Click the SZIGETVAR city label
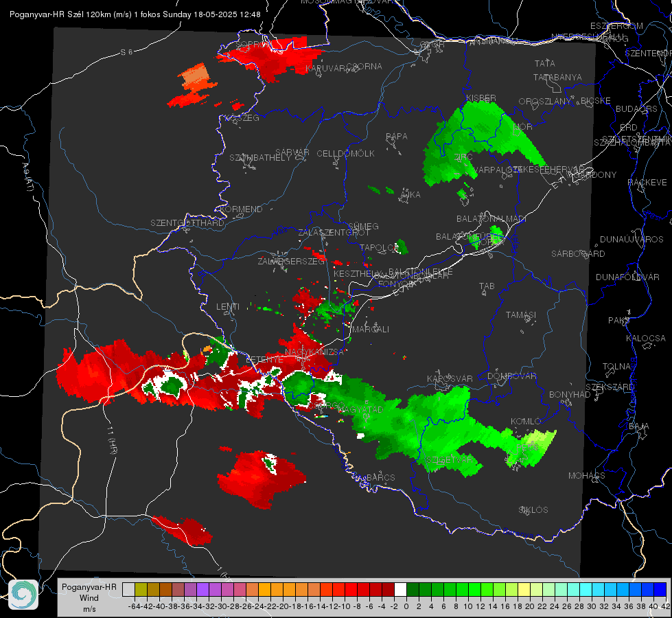672x618 pixels. click(x=450, y=460)
